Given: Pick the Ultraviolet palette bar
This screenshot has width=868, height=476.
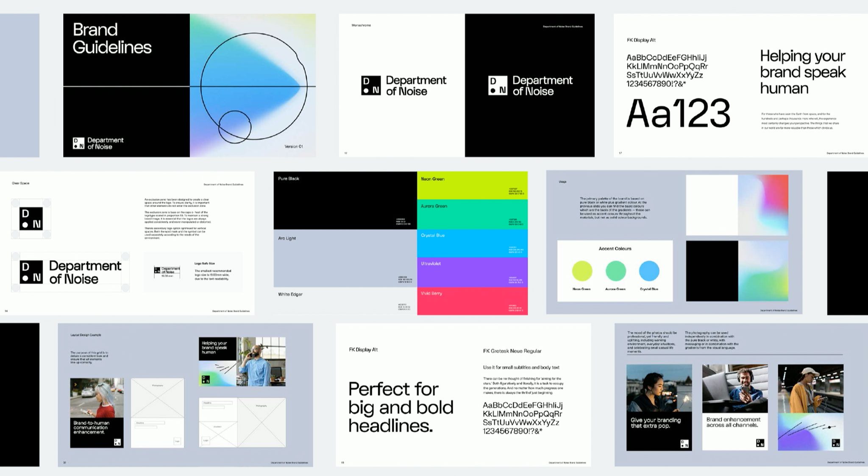Looking at the screenshot, I should pos(472,272).
